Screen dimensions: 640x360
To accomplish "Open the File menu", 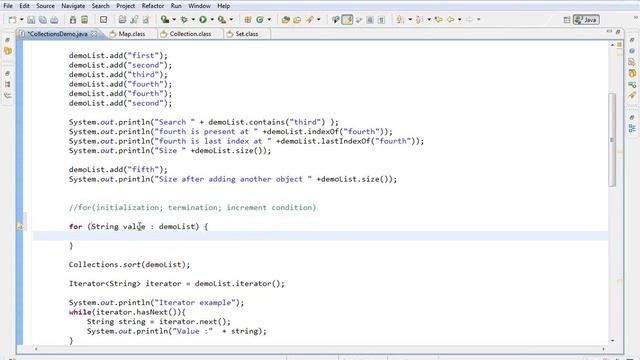I will tap(8, 6).
